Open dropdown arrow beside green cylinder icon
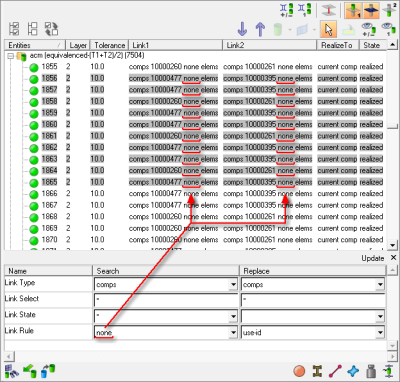The image size is (400, 382). 290,30
